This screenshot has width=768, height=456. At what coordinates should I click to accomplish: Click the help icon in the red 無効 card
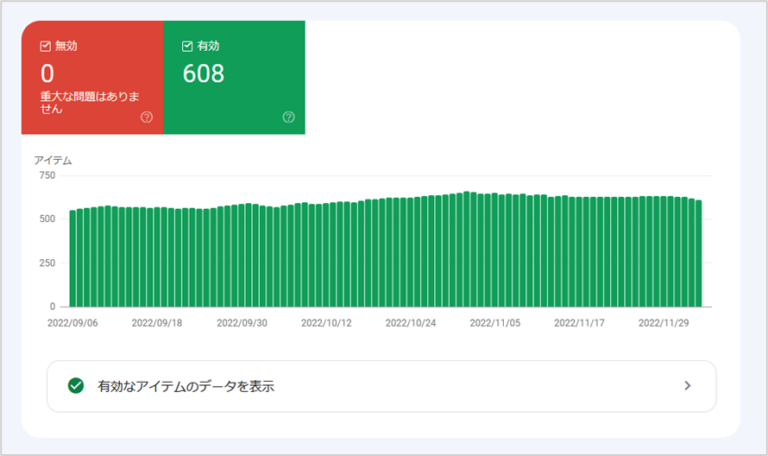point(147,117)
